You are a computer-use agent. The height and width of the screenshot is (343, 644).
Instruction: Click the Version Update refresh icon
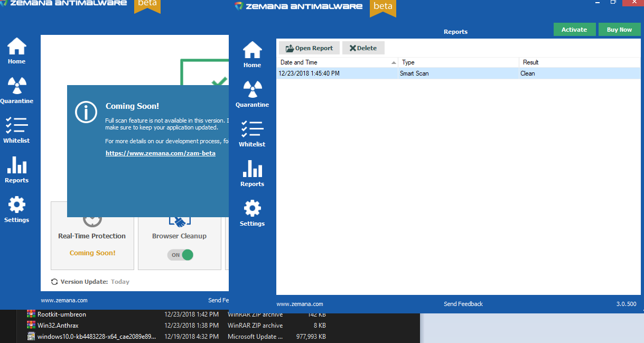[x=54, y=282]
